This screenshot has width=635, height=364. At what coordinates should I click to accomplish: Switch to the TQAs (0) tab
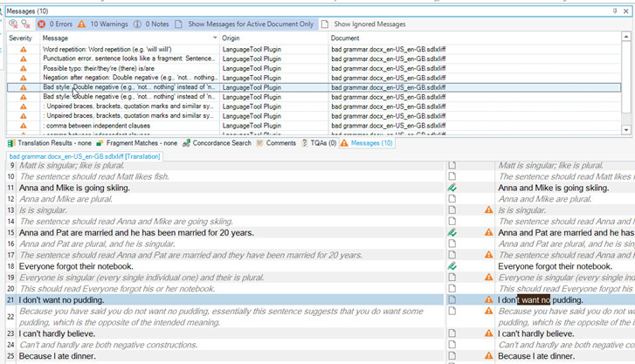(319, 143)
